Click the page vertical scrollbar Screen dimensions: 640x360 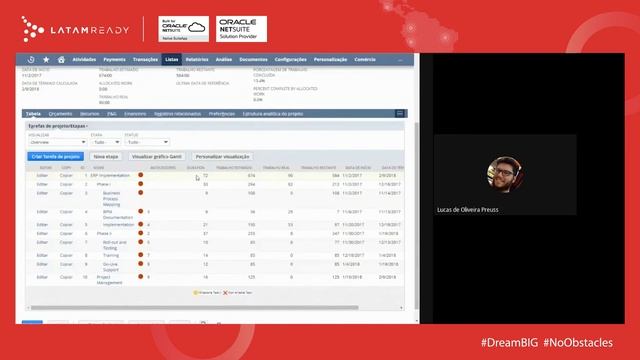pos(416,215)
